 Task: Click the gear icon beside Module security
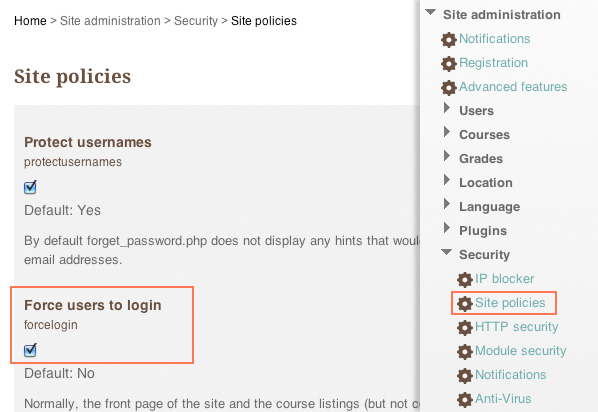click(x=465, y=351)
